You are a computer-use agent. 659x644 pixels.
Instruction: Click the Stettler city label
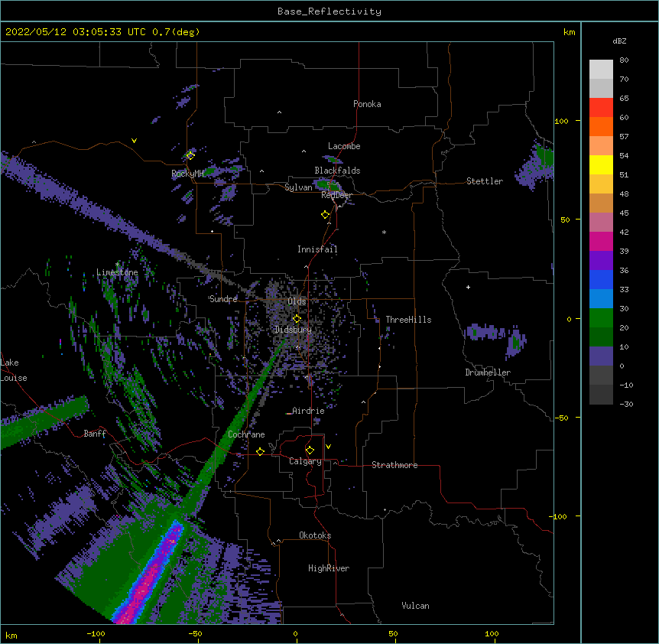(484, 181)
